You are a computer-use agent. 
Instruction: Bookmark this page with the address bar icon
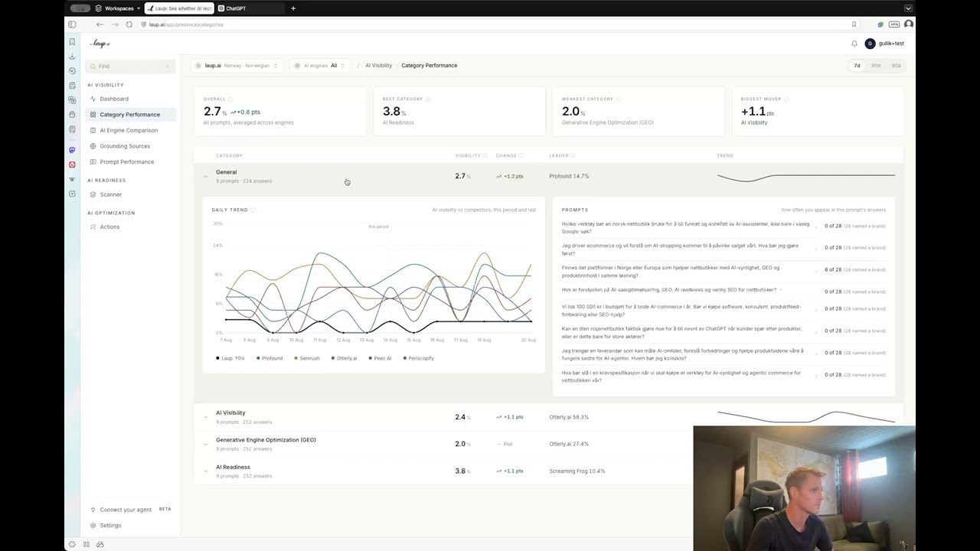(854, 24)
